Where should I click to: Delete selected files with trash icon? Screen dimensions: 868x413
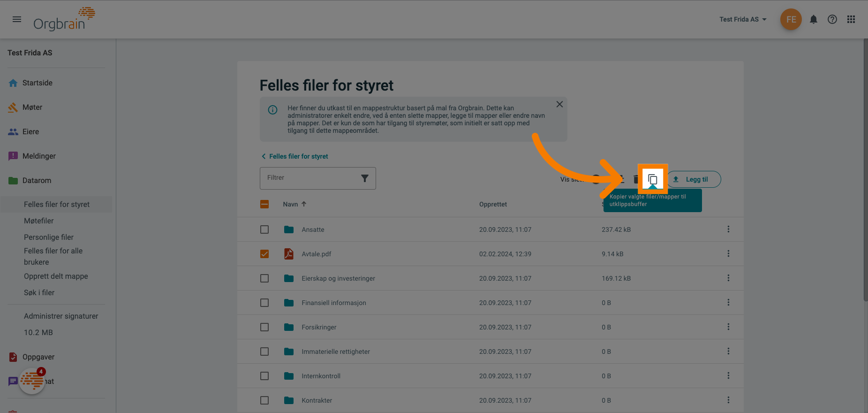point(636,179)
